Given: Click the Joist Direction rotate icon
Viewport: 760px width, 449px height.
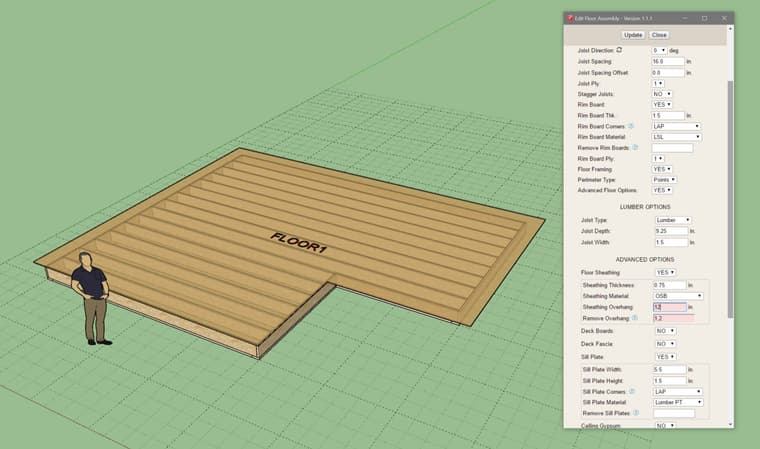Looking at the screenshot, I should [x=618, y=49].
